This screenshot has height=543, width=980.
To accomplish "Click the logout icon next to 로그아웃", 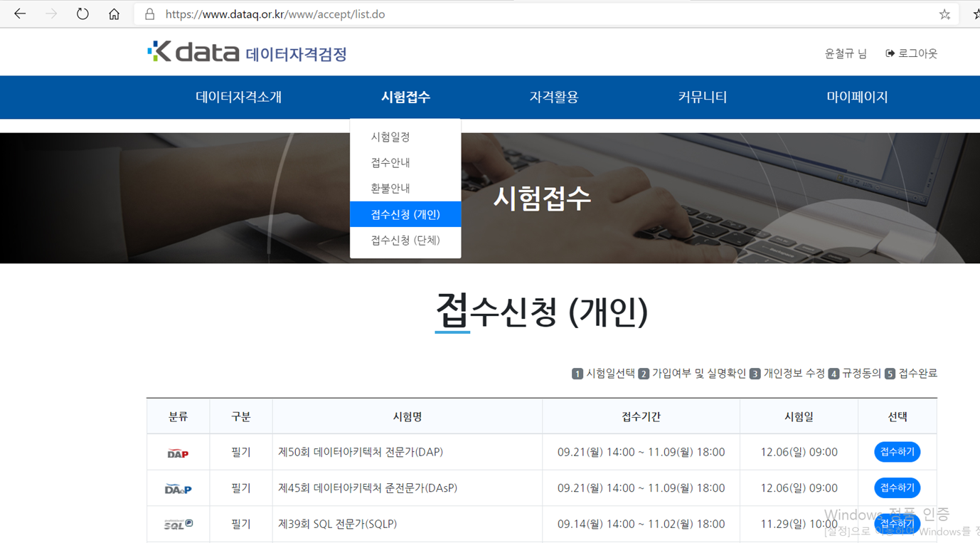I will pyautogui.click(x=888, y=53).
